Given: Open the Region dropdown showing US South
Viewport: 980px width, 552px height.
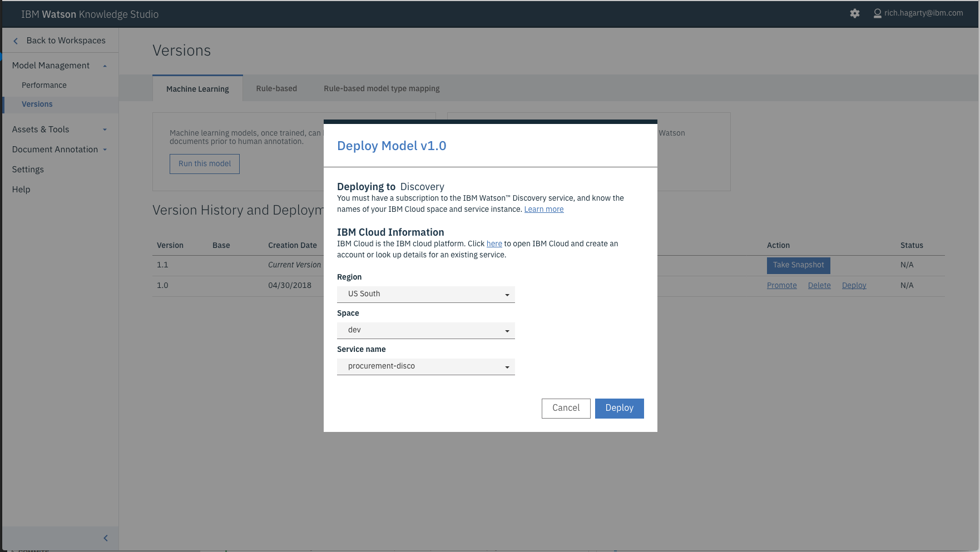Looking at the screenshot, I should click(426, 294).
